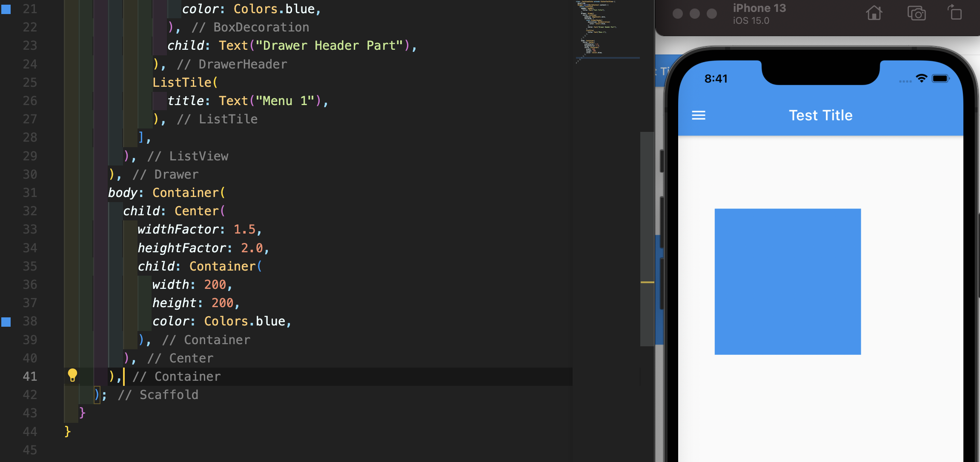The width and height of the screenshot is (980, 462).
Task: Click the ListTile widget name on line 25
Action: coord(182,83)
